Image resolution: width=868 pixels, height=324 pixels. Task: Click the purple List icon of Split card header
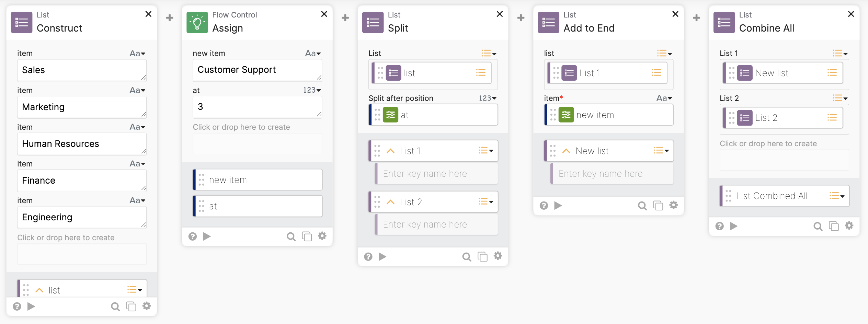point(373,23)
